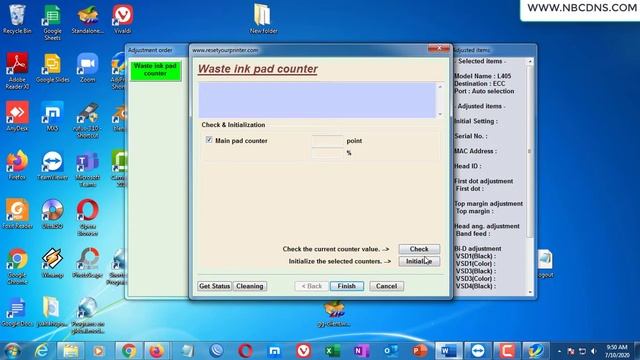The height and width of the screenshot is (360, 640).
Task: Switch to Word in the taskbar
Action: pyautogui.click(x=449, y=351)
